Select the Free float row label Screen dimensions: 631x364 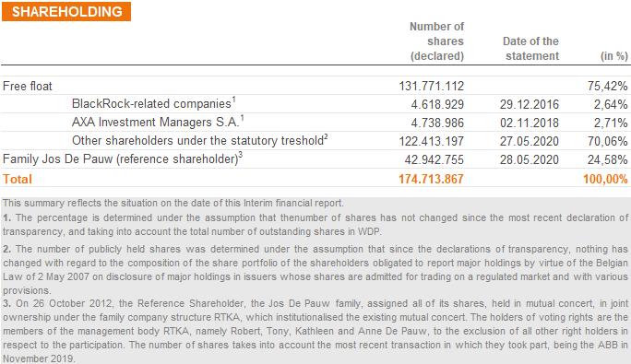click(28, 86)
